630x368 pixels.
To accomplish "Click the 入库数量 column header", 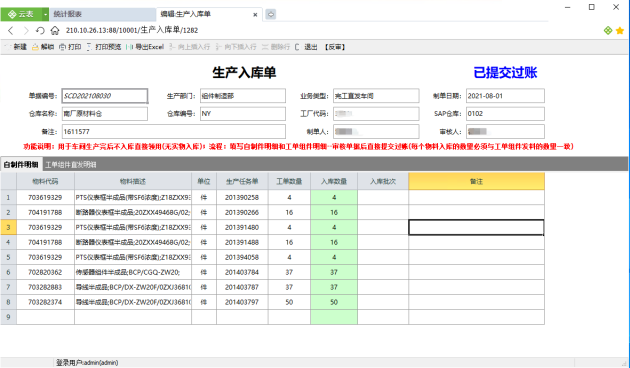I will (x=334, y=182).
